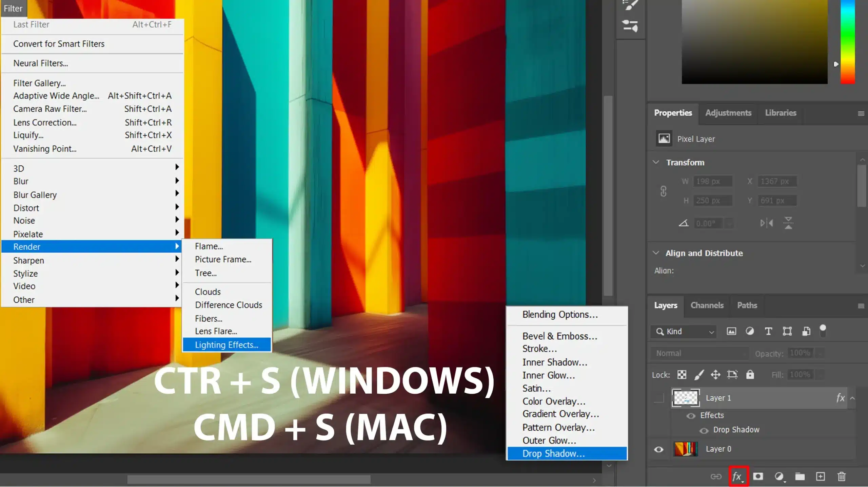Image resolution: width=868 pixels, height=487 pixels.
Task: Lock all with padlock icon
Action: tap(750, 374)
